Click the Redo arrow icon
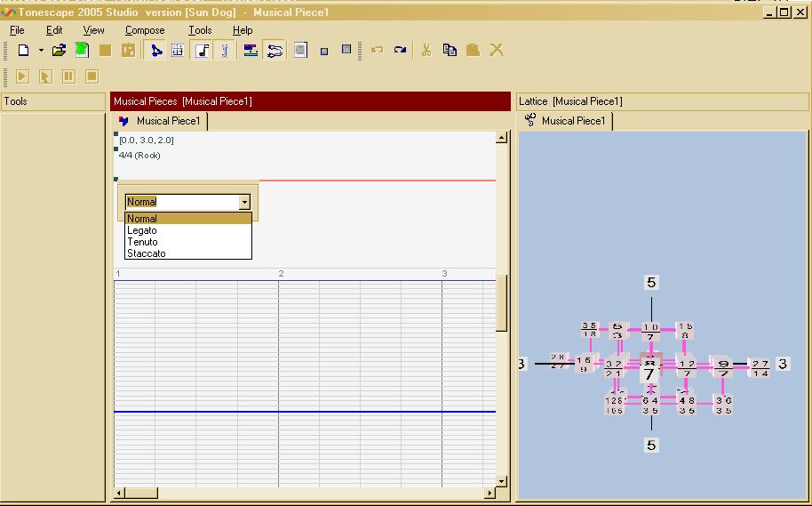Viewport: 812px width, 506px height. click(x=400, y=51)
